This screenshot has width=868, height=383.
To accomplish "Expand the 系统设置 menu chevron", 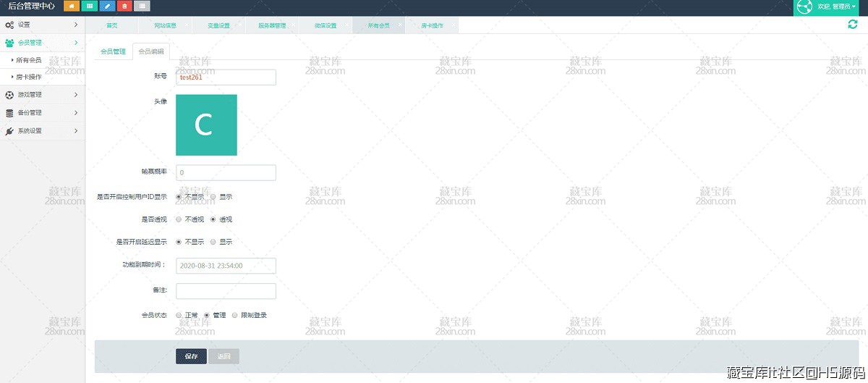I will [76, 131].
